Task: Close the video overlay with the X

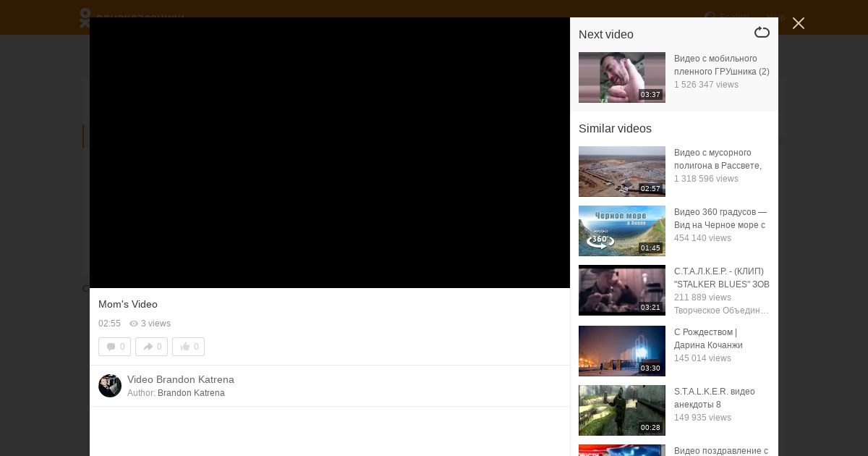Action: coord(799,23)
